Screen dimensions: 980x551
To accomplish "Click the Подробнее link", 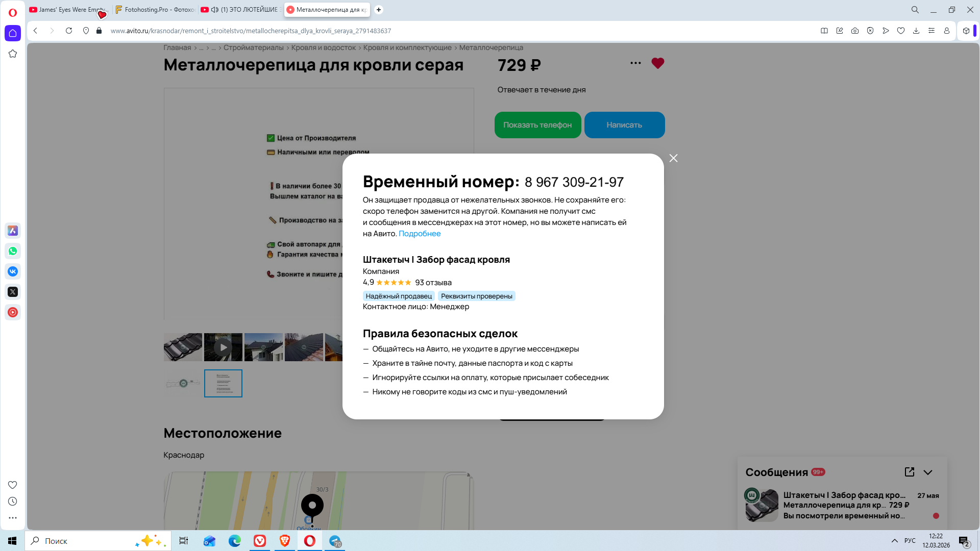I will pyautogui.click(x=419, y=234).
